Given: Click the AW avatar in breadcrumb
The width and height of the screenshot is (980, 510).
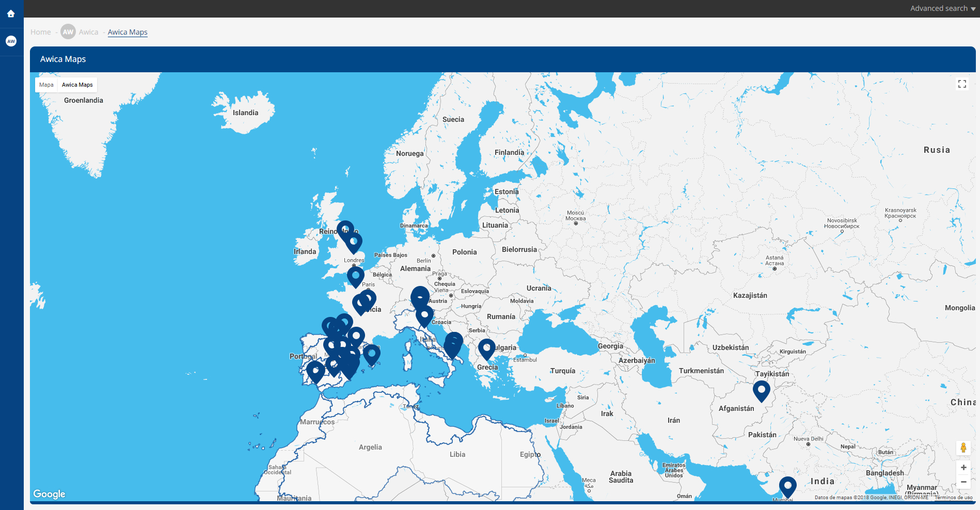Looking at the screenshot, I should 68,32.
